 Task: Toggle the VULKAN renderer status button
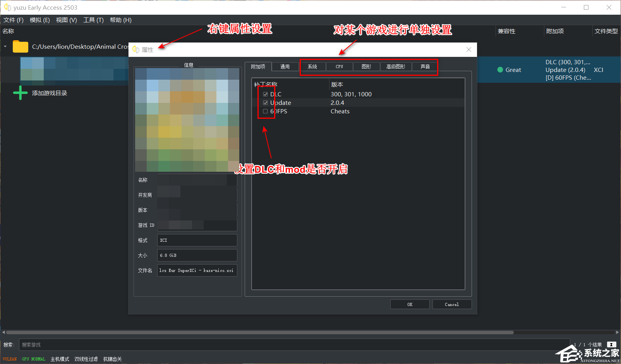(10, 359)
